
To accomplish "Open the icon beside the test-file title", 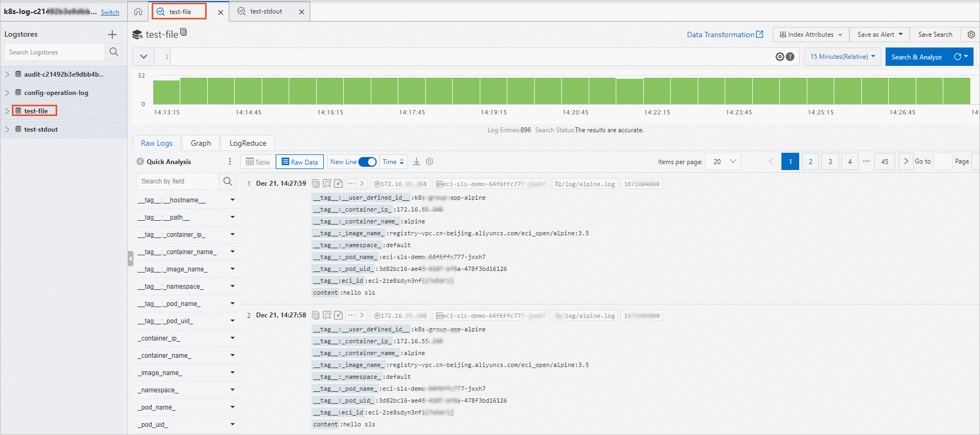I will tap(183, 32).
